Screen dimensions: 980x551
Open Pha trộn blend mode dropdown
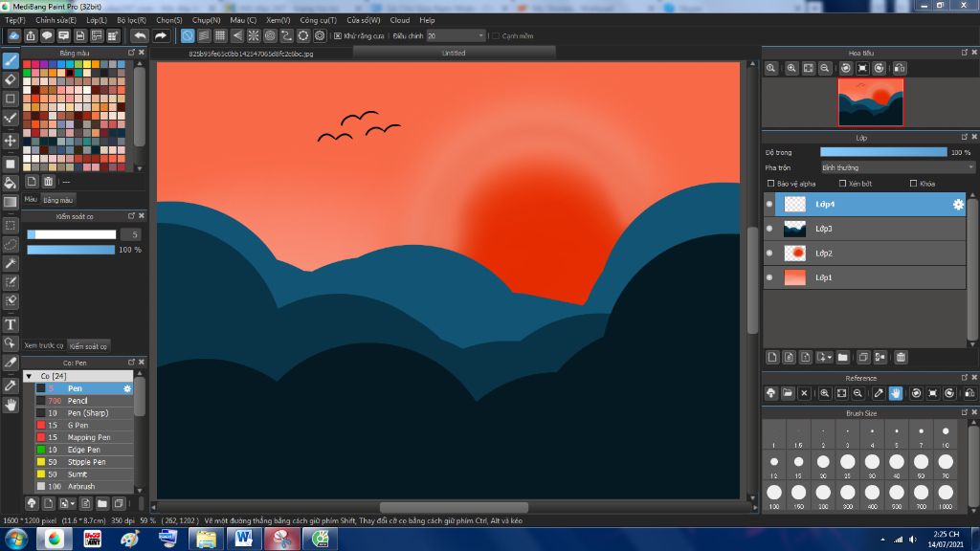898,167
